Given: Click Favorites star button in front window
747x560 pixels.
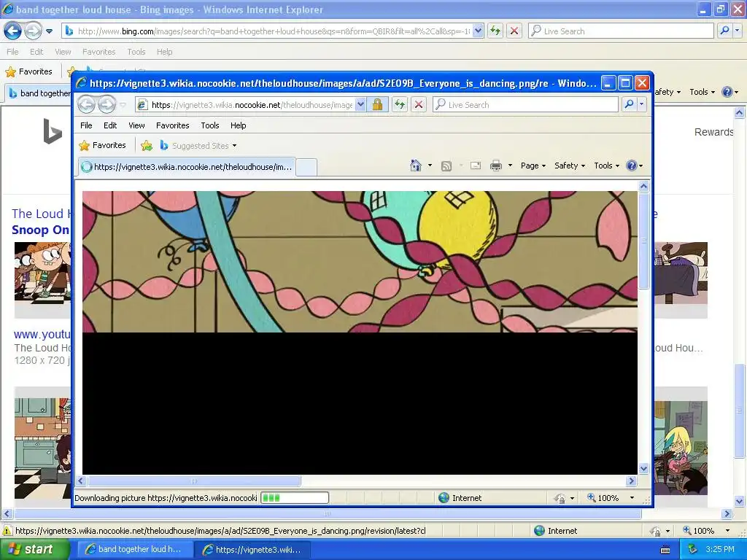Looking at the screenshot, I should [x=102, y=145].
